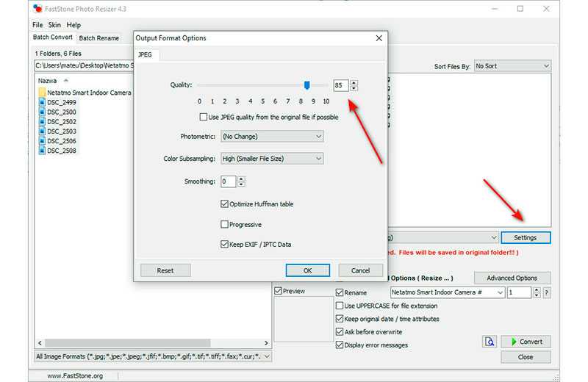
Task: Open the Photometric dropdown
Action: pyautogui.click(x=272, y=137)
